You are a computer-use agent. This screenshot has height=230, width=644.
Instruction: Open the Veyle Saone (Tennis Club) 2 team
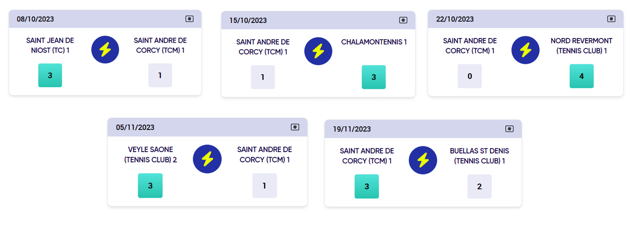tap(150, 154)
